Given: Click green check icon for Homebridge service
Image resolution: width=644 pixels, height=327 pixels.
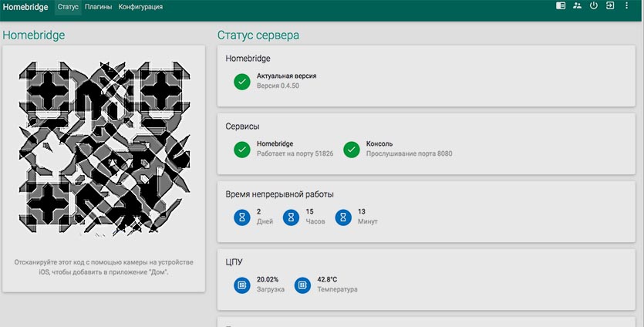Looking at the screenshot, I should (242, 149).
